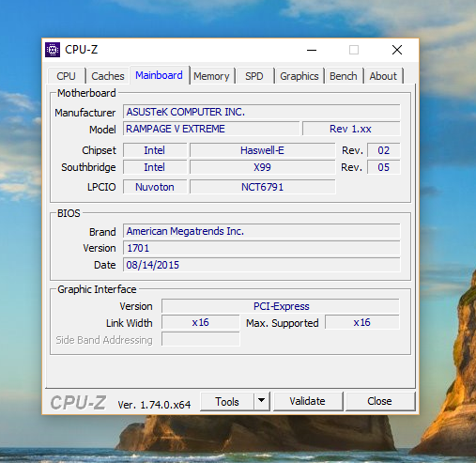The image size is (476, 463).
Task: Click the Validate button
Action: pyautogui.click(x=308, y=401)
